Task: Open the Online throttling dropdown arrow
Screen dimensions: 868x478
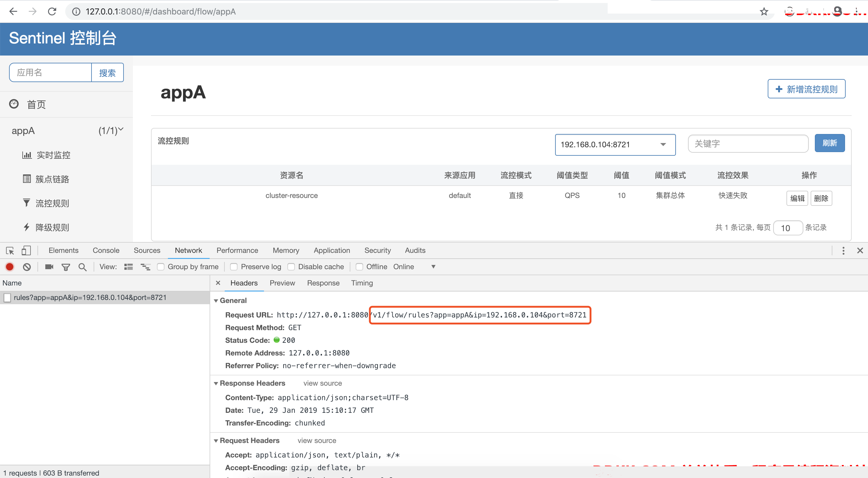Action: point(433,267)
